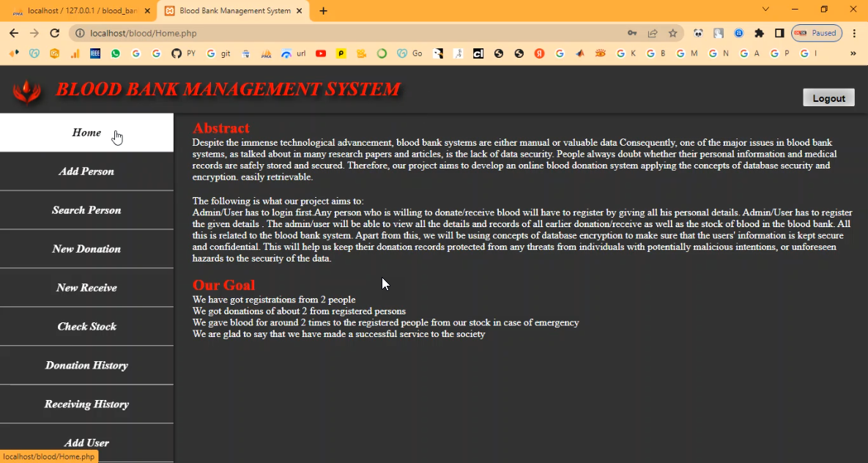The image size is (868, 463).
Task: Click 'We have got registrations from 2 people'
Action: [274, 300]
